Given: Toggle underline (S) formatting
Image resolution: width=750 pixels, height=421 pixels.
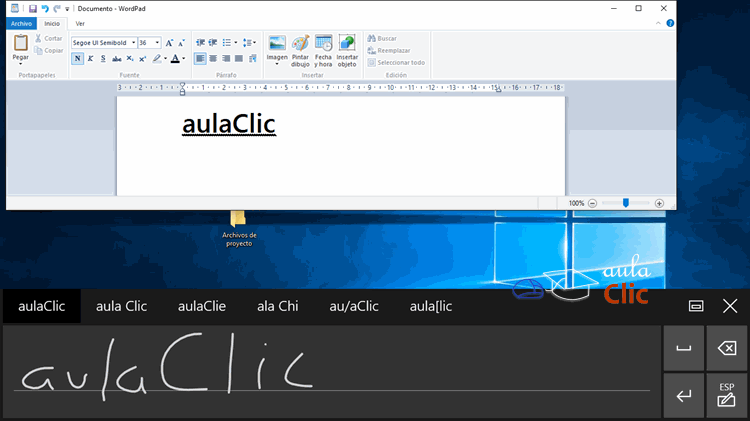Looking at the screenshot, I should click(x=103, y=59).
